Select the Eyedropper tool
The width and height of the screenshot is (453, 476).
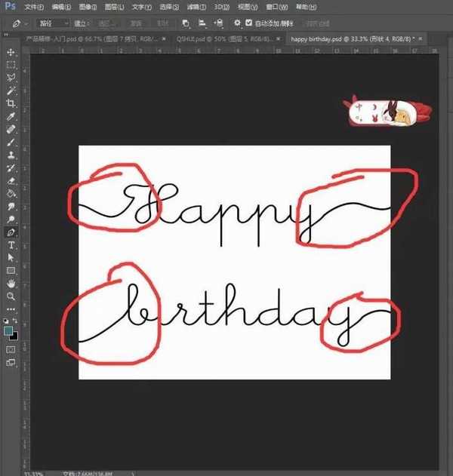tap(11, 116)
